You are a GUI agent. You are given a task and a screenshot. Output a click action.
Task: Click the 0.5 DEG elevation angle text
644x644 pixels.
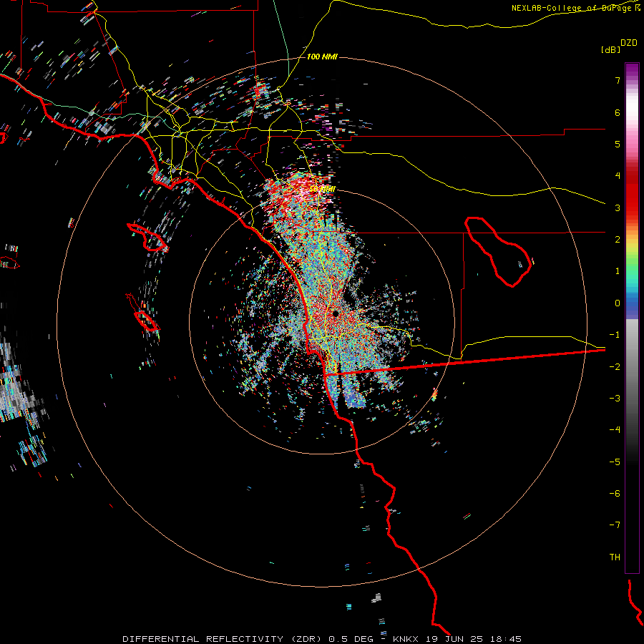351,639
